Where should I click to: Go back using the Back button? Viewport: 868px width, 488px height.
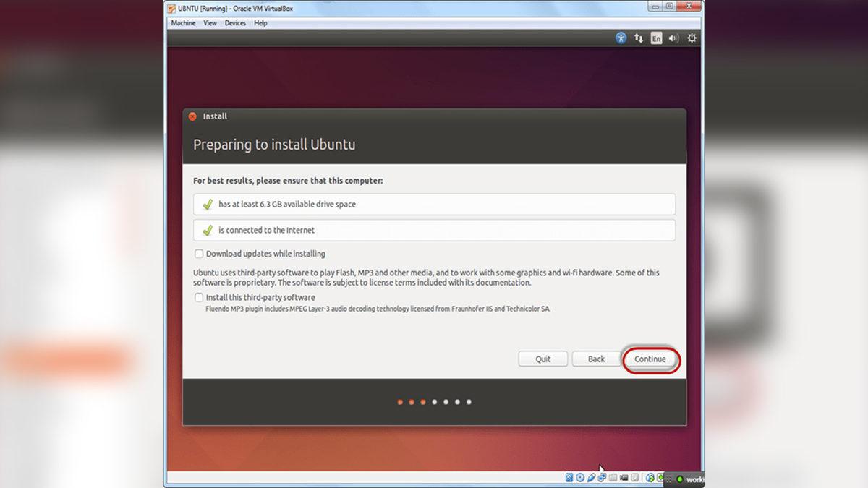(x=597, y=359)
